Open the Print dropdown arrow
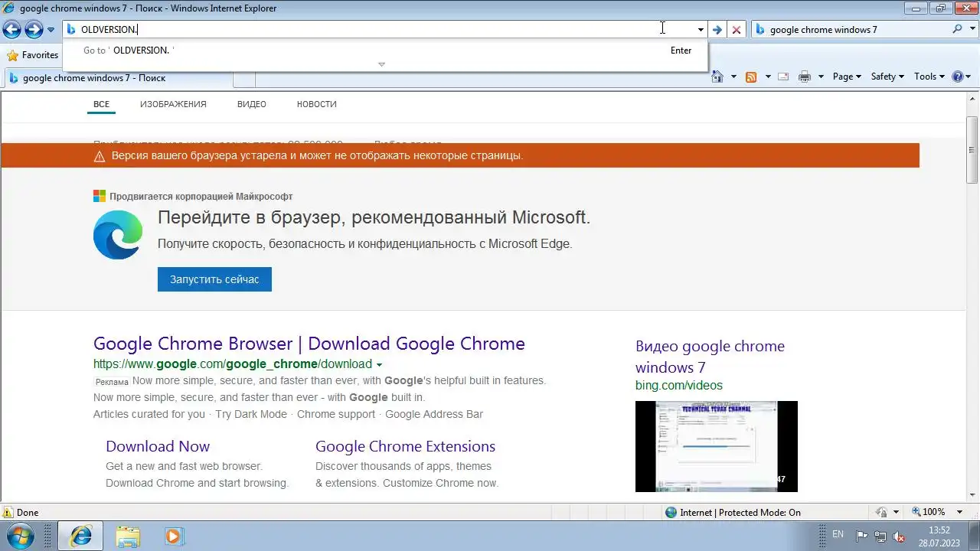 (x=821, y=77)
